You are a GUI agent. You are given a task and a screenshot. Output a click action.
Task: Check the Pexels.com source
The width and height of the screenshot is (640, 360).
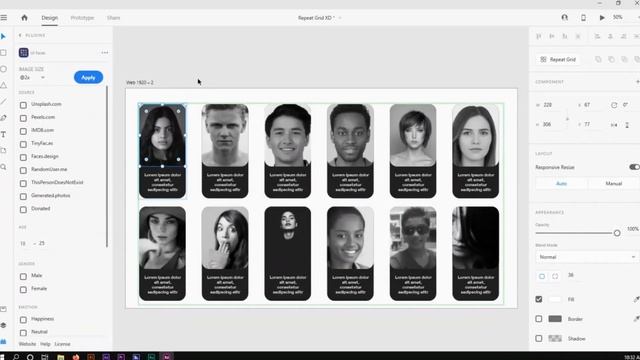[x=23, y=118]
